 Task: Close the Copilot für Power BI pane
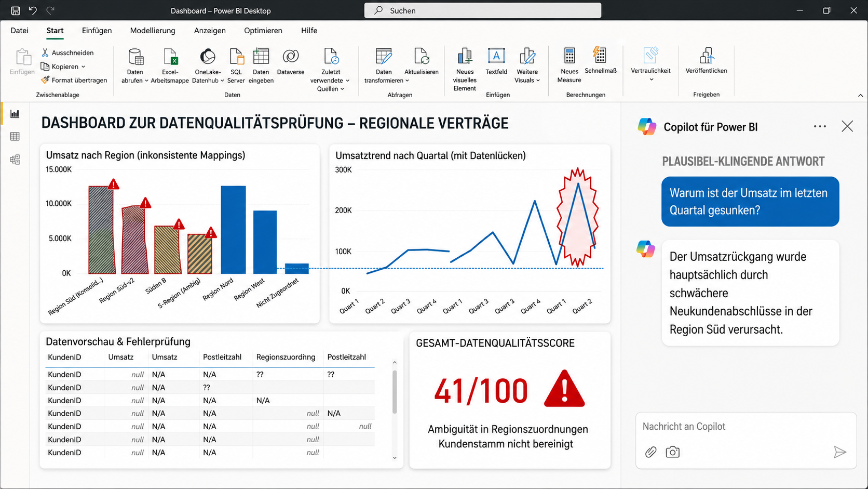847,126
